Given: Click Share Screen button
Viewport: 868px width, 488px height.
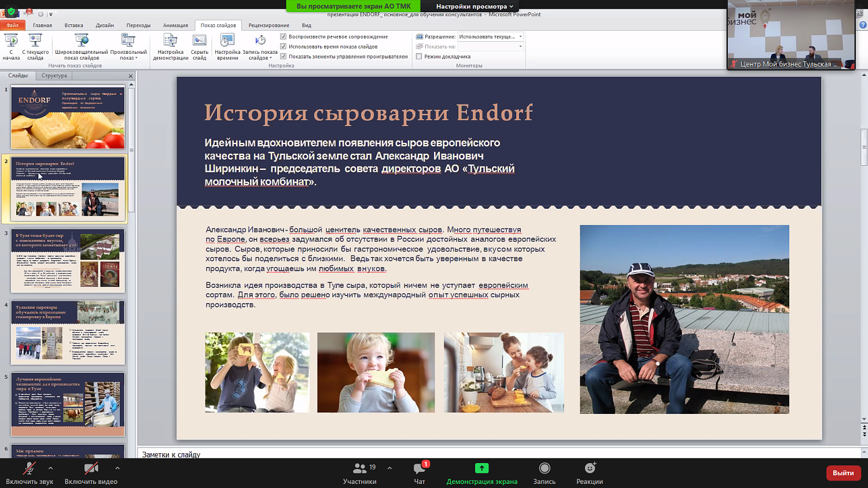Looking at the screenshot, I should pos(482,473).
